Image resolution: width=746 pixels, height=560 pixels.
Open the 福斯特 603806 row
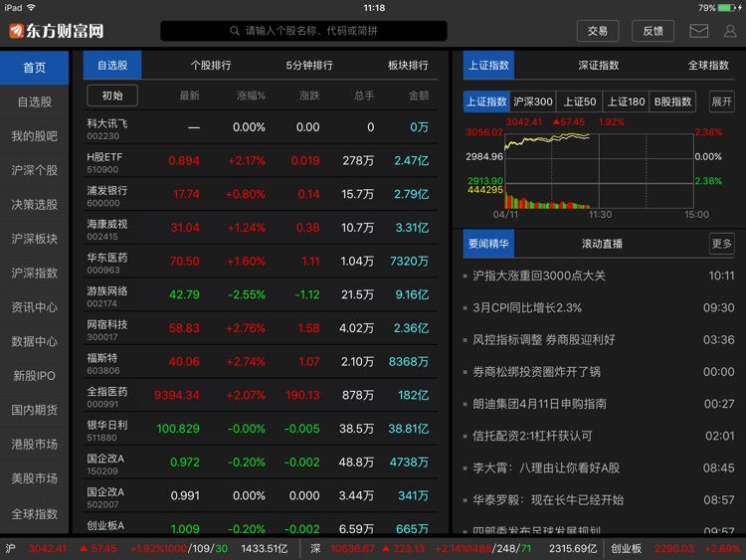(x=261, y=362)
